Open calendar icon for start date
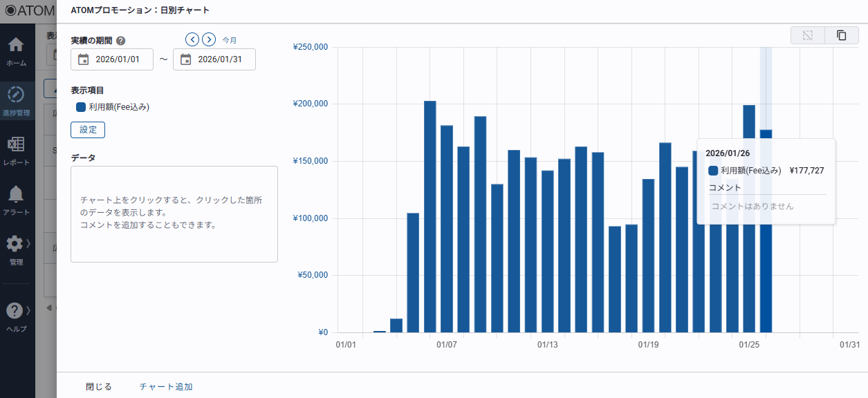868x398 pixels. 83,59
